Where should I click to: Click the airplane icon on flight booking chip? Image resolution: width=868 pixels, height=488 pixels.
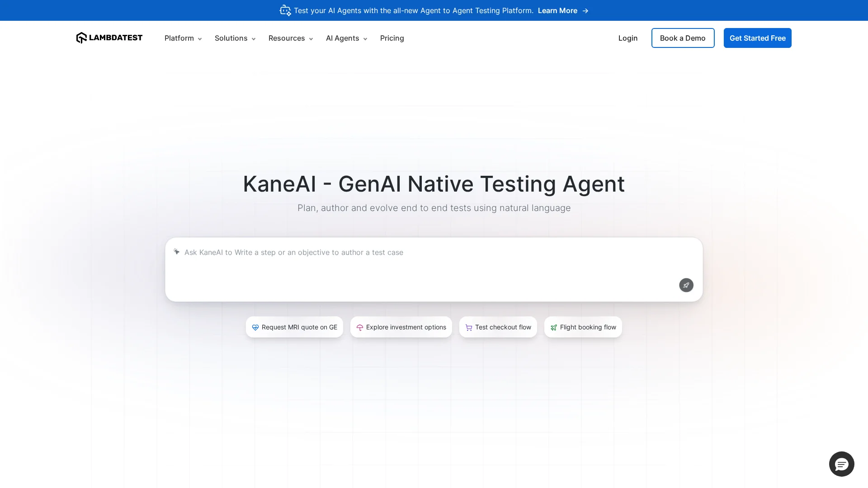click(554, 328)
